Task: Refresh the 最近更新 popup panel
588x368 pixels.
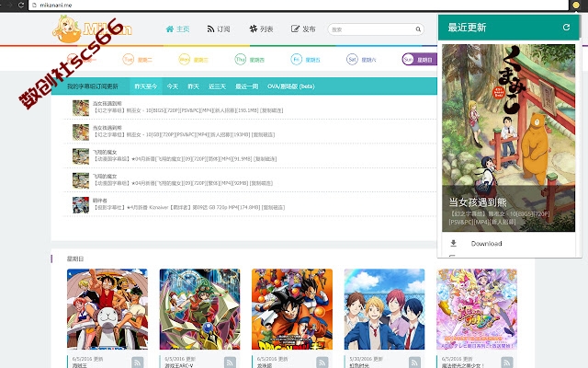Action: (566, 27)
